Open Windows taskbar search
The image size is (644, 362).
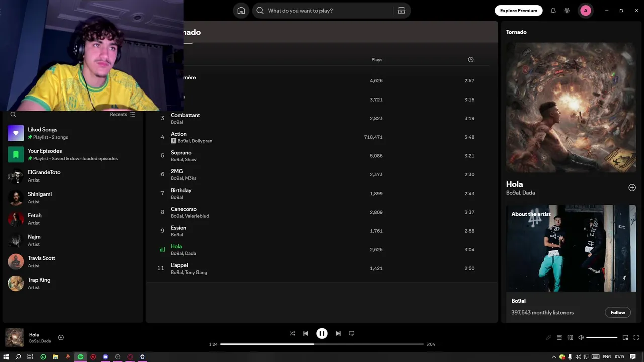tap(18, 357)
